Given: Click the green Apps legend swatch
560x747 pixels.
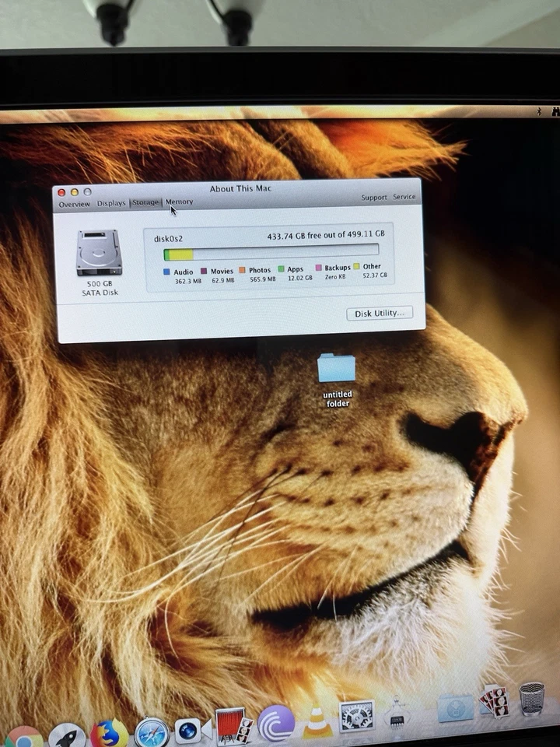Looking at the screenshot, I should pos(281,269).
